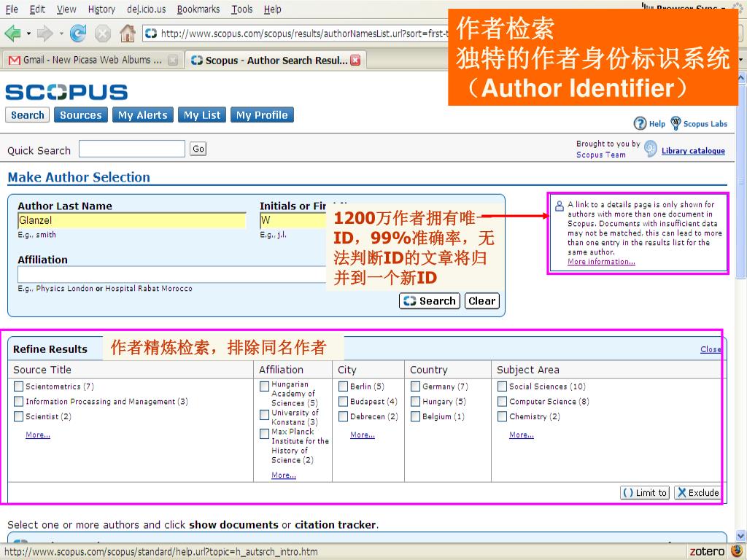The image size is (747, 560).
Task: Open the Edit menu
Action: point(37,9)
